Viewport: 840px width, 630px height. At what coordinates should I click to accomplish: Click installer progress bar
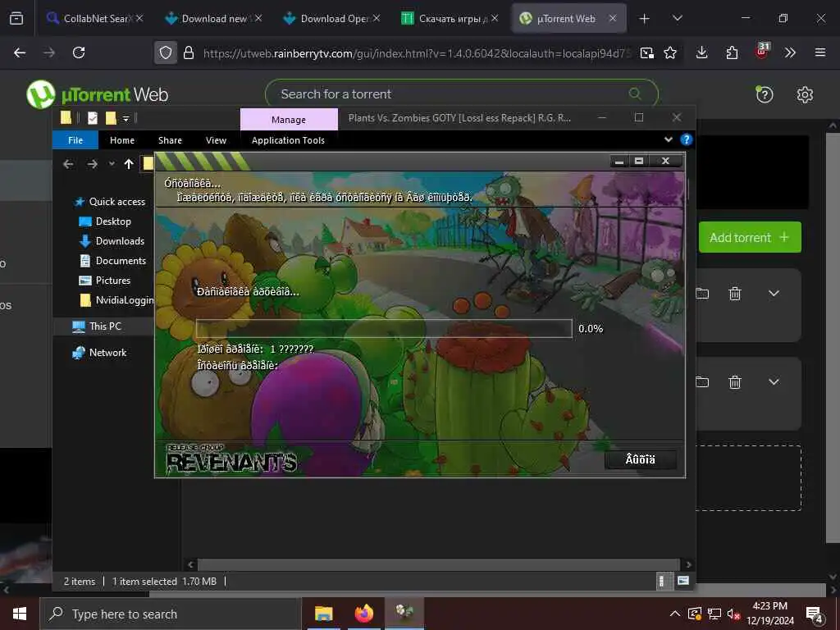click(384, 328)
